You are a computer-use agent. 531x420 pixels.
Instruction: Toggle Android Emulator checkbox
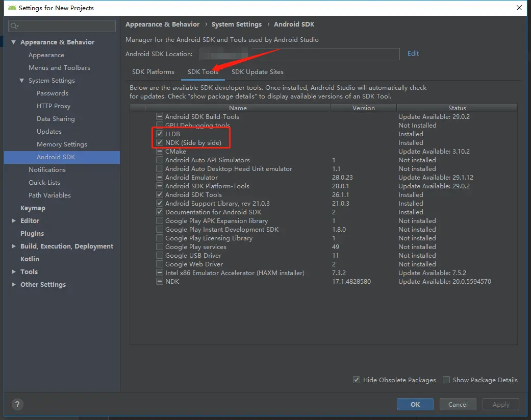(160, 177)
